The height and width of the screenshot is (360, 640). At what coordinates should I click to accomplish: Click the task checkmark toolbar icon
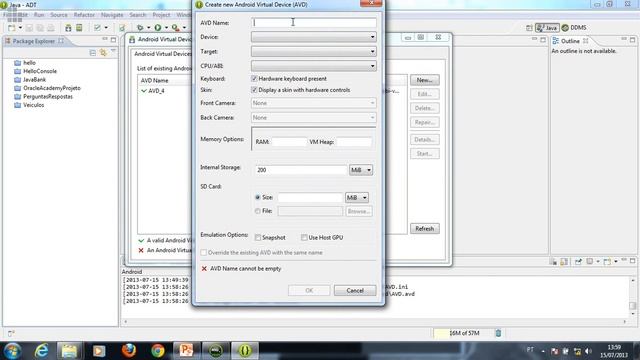[x=97, y=28]
